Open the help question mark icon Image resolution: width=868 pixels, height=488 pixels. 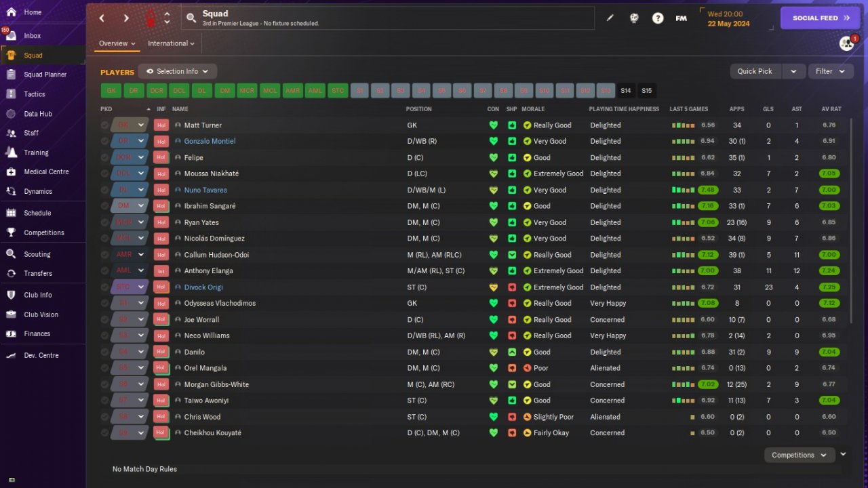658,18
